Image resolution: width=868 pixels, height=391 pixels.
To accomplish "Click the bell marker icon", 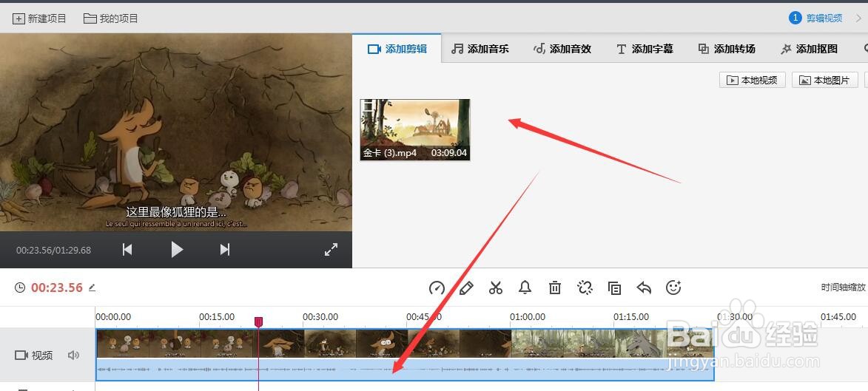I will [525, 288].
